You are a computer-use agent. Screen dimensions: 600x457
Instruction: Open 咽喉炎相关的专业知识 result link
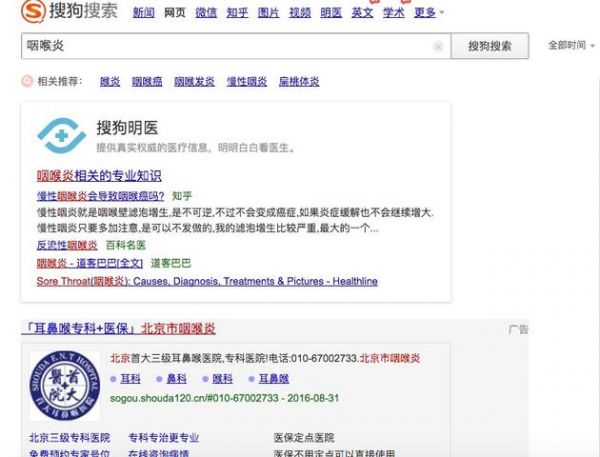99,176
